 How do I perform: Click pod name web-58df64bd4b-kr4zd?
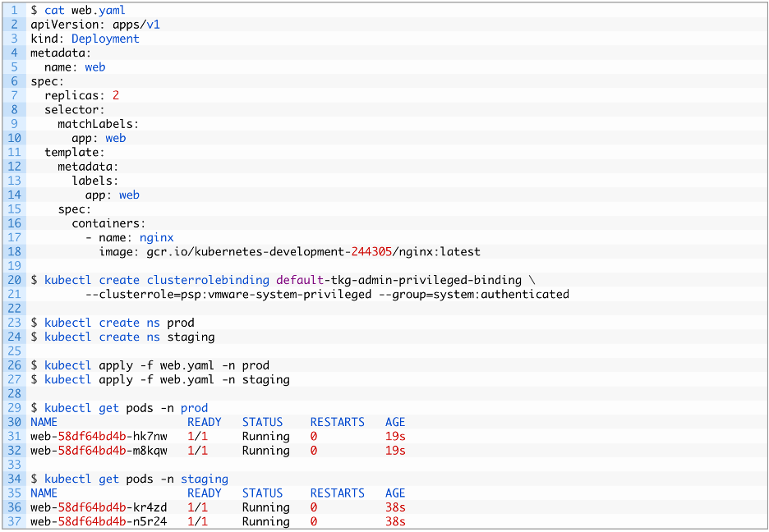(99, 507)
